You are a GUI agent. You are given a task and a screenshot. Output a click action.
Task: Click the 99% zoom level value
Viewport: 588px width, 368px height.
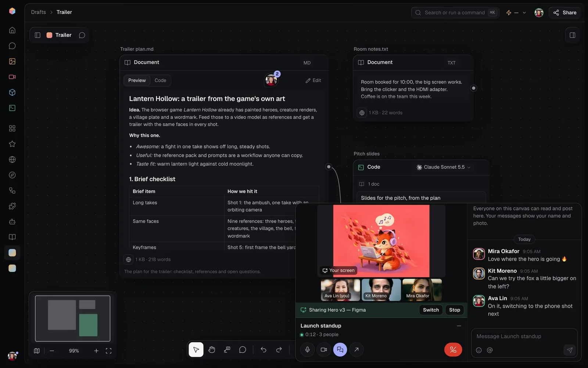tap(74, 351)
